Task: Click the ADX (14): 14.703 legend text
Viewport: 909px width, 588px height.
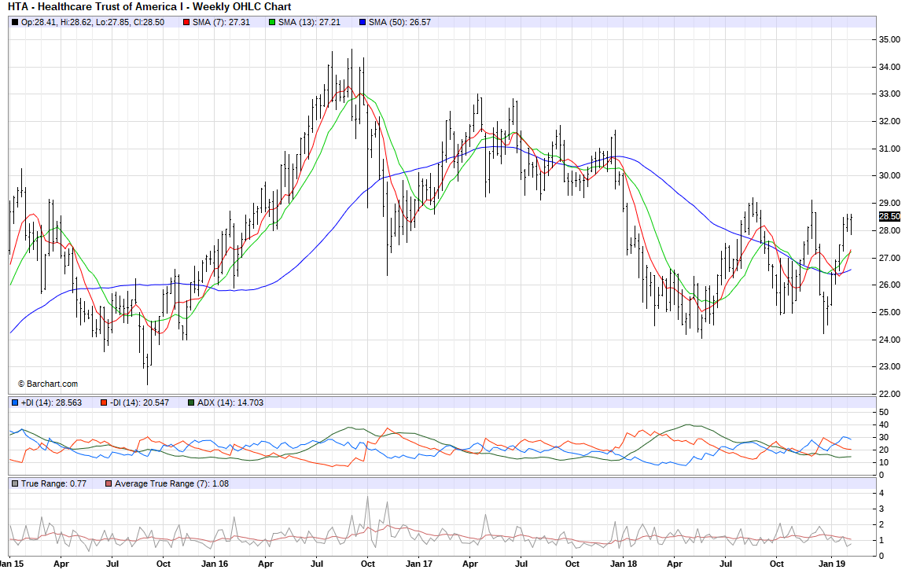Action: [230, 402]
